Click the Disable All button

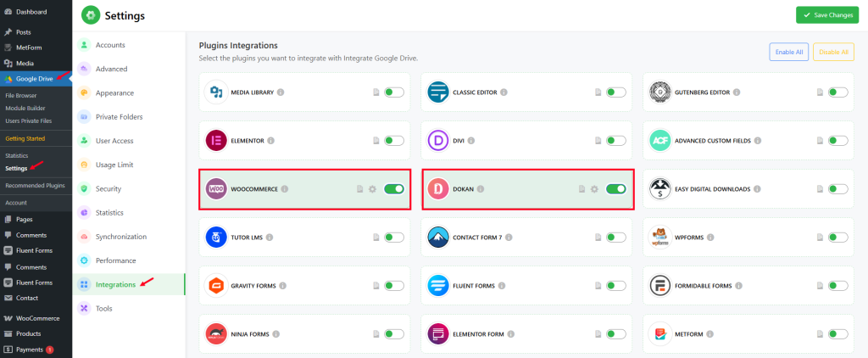[833, 52]
